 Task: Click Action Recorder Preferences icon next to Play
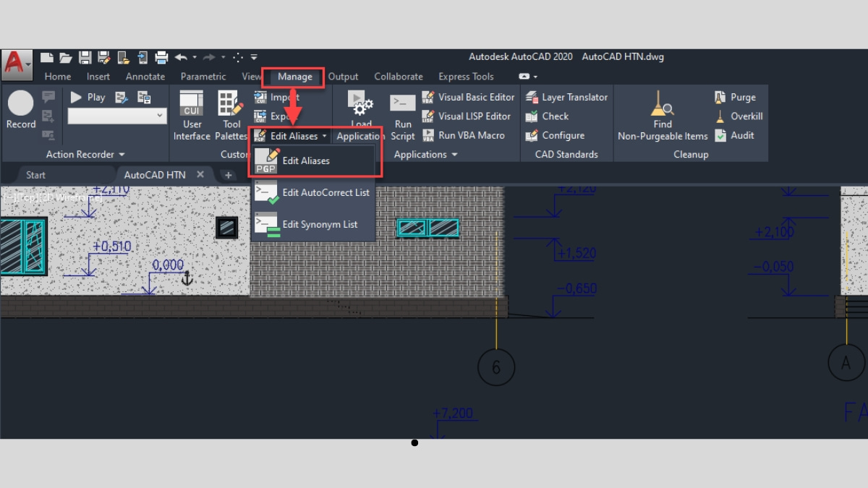[x=122, y=97]
